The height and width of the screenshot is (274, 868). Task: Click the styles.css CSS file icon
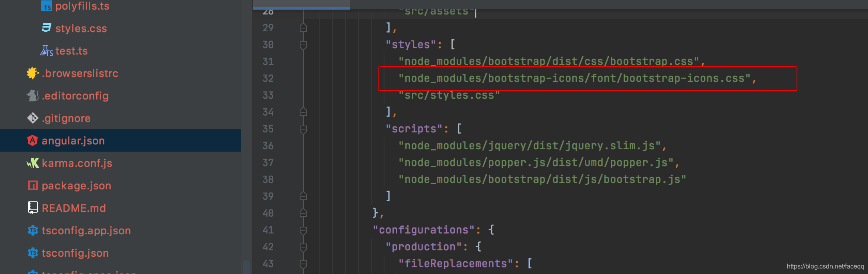tap(47, 28)
